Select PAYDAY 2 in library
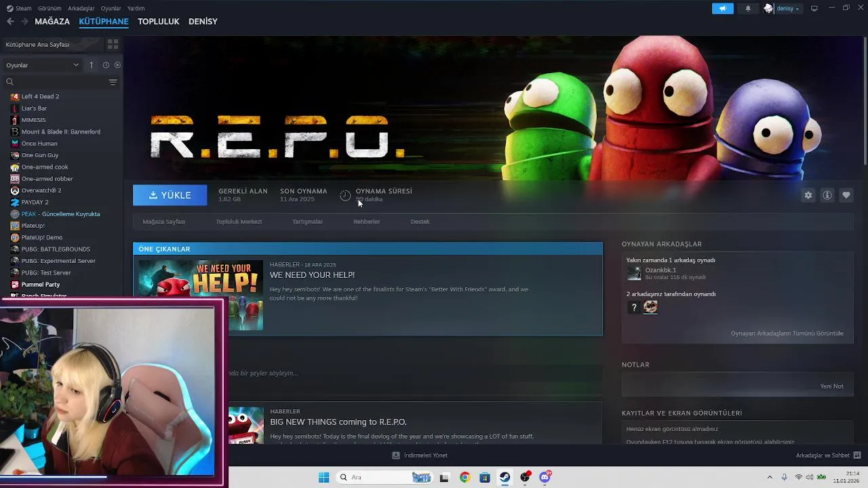Viewport: 868px width, 488px height. 35,202
